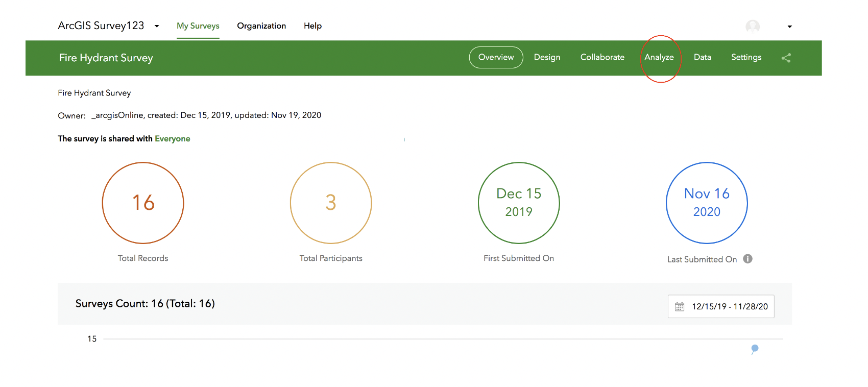
Task: Open the Data tab
Action: coord(703,57)
